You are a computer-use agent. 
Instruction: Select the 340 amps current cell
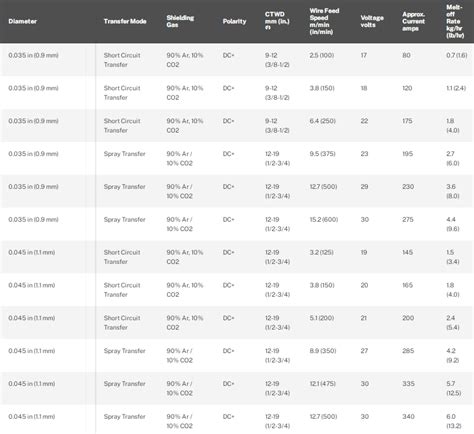pyautogui.click(x=408, y=417)
